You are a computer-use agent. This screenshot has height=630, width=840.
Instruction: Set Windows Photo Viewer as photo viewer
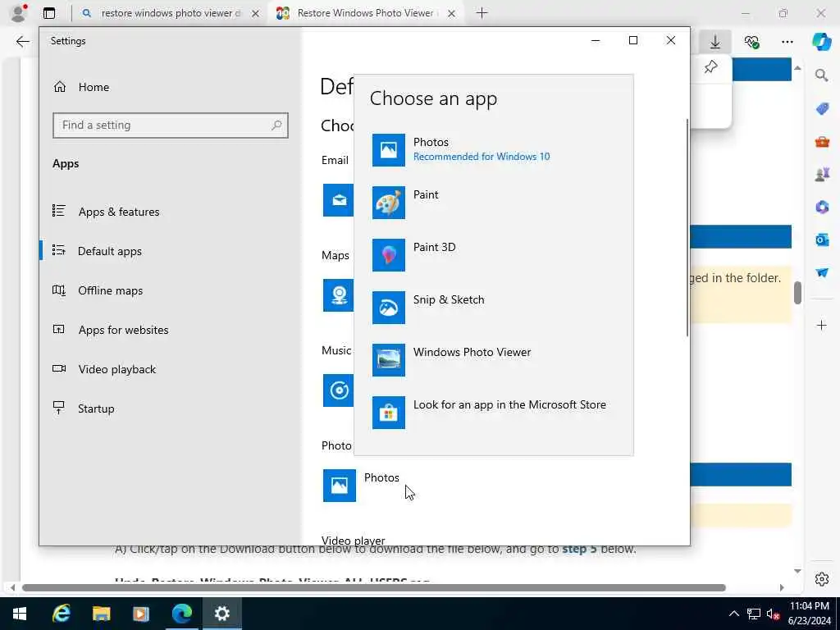(x=493, y=360)
